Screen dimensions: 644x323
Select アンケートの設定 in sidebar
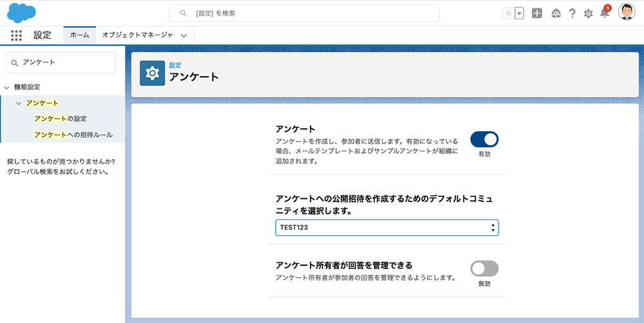61,118
